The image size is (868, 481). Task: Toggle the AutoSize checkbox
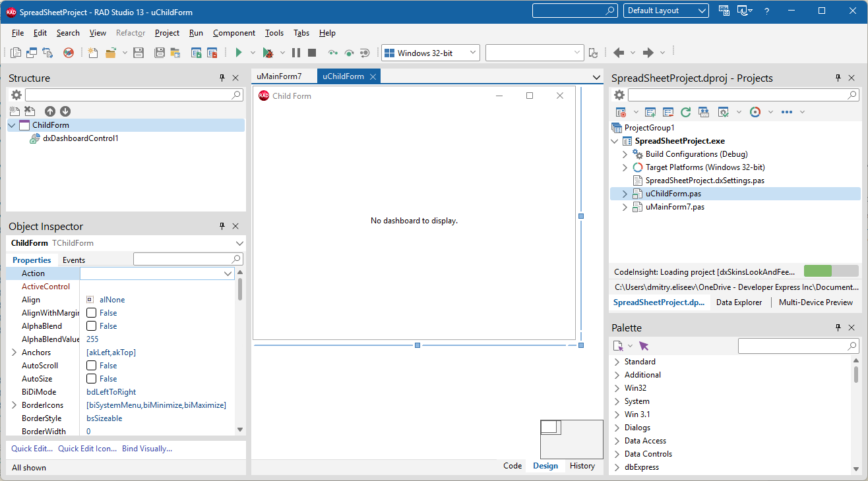[92, 379]
